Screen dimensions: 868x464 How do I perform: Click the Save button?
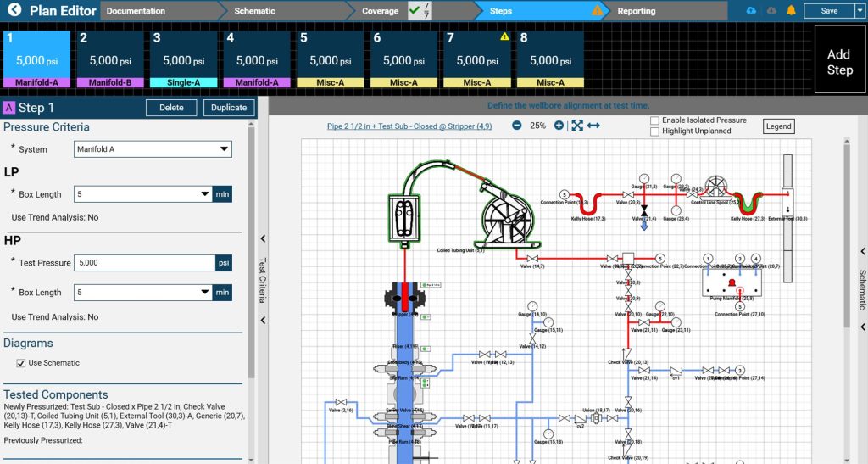[829, 10]
